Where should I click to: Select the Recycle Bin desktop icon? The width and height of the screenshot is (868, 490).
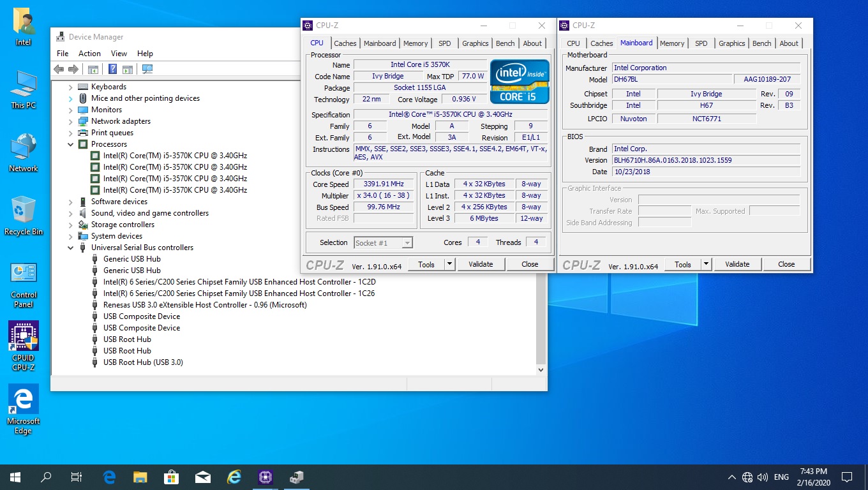pos(24,216)
